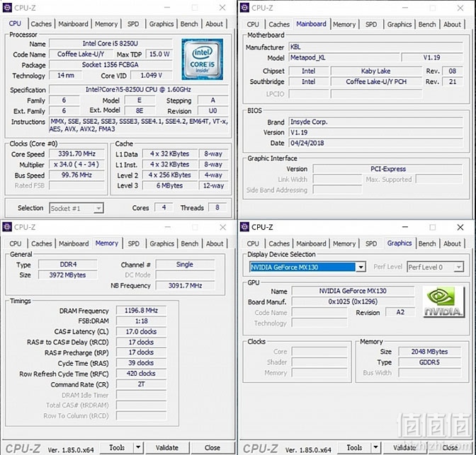Click CPU-Z app icon in CPU window title bar
Screen dimensions: 476x455
7,8
